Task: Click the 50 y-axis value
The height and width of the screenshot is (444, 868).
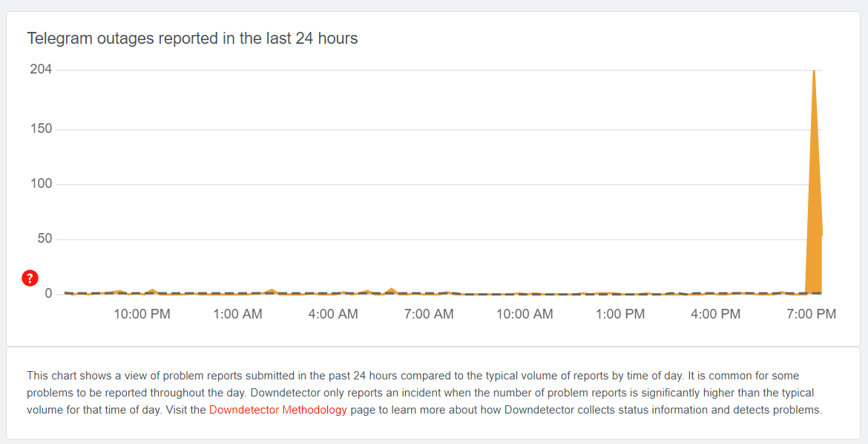Action: click(45, 239)
